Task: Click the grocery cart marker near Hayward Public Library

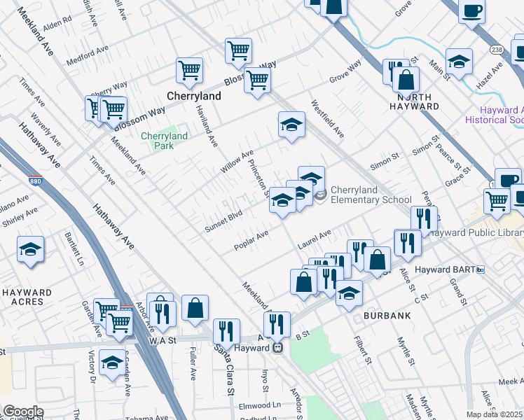Action: 497,202
